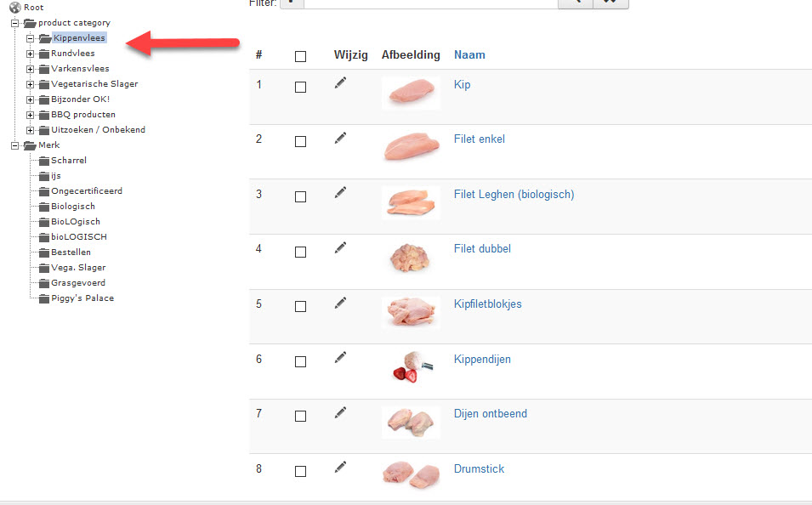This screenshot has width=812, height=505.
Task: Collapse the Merk tree branch
Action: point(15,145)
